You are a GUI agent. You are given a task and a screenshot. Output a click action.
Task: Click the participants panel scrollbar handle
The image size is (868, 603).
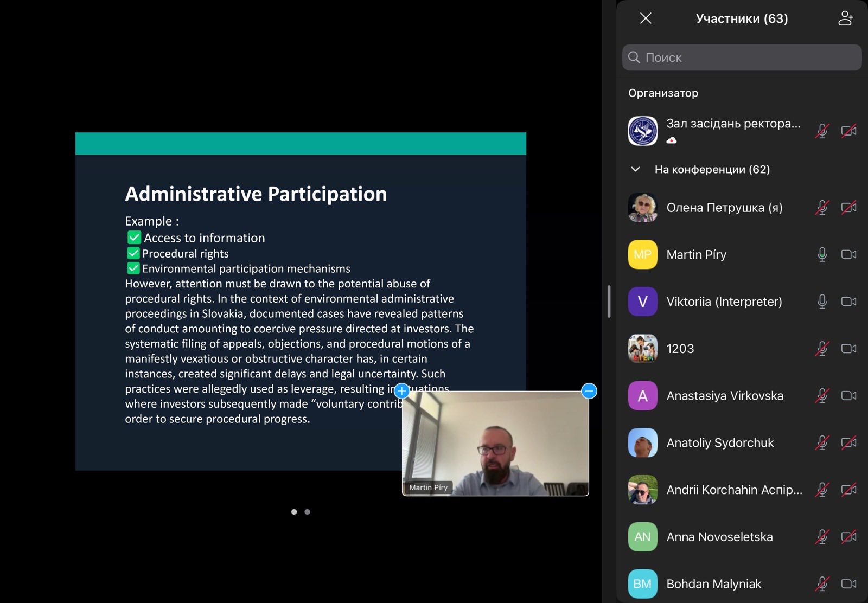coord(609,301)
